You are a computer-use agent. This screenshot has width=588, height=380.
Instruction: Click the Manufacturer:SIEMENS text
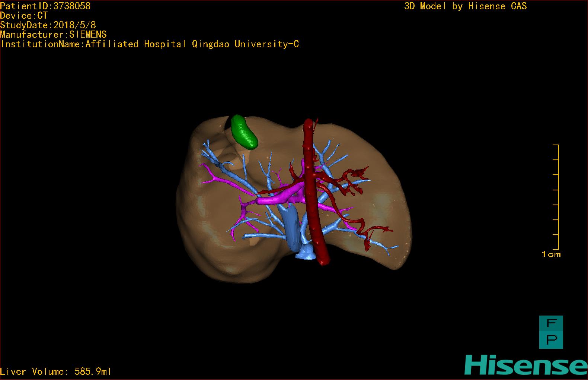[53, 35]
